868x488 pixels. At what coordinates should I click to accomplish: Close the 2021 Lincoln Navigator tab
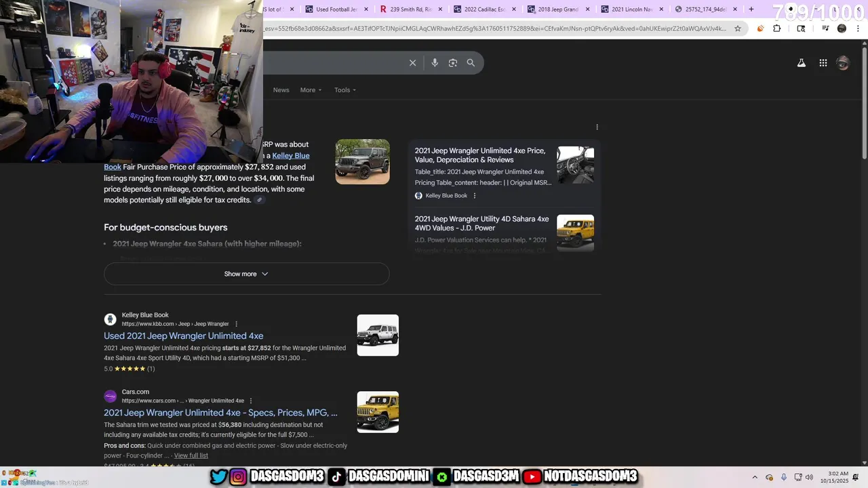pos(661,9)
